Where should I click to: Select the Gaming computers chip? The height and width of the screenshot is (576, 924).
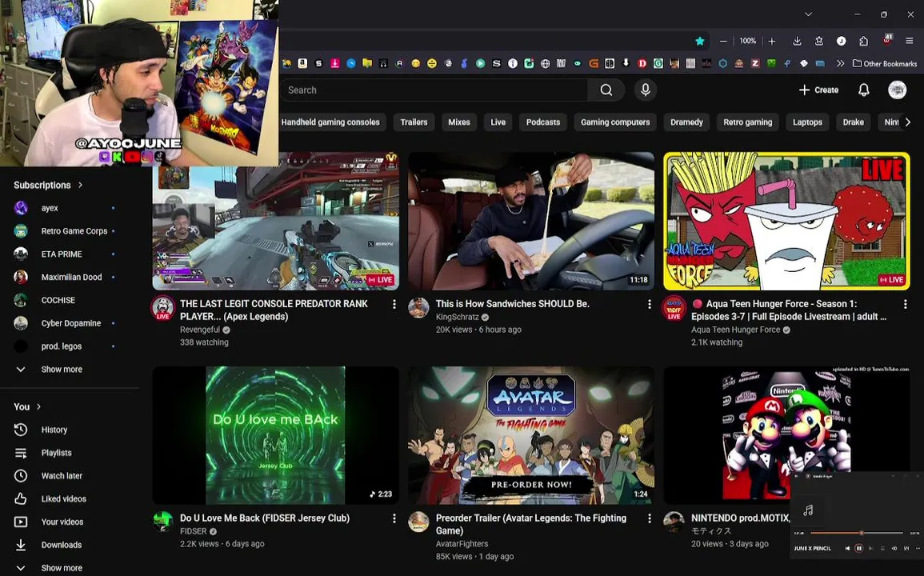pos(615,122)
